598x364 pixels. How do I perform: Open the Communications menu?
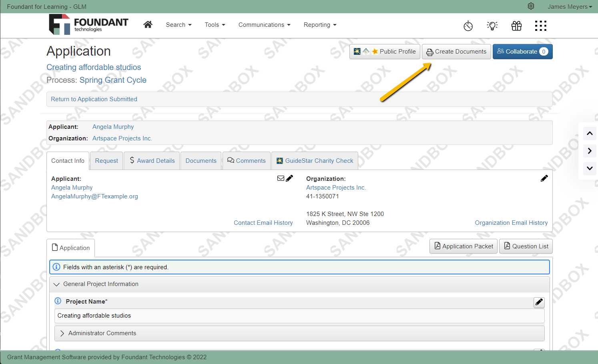point(264,24)
